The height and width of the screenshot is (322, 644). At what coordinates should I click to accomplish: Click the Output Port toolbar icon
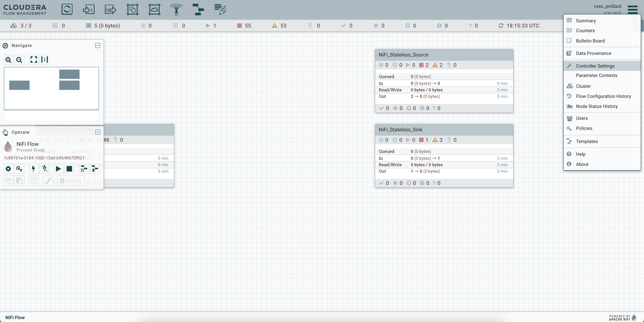tap(110, 10)
